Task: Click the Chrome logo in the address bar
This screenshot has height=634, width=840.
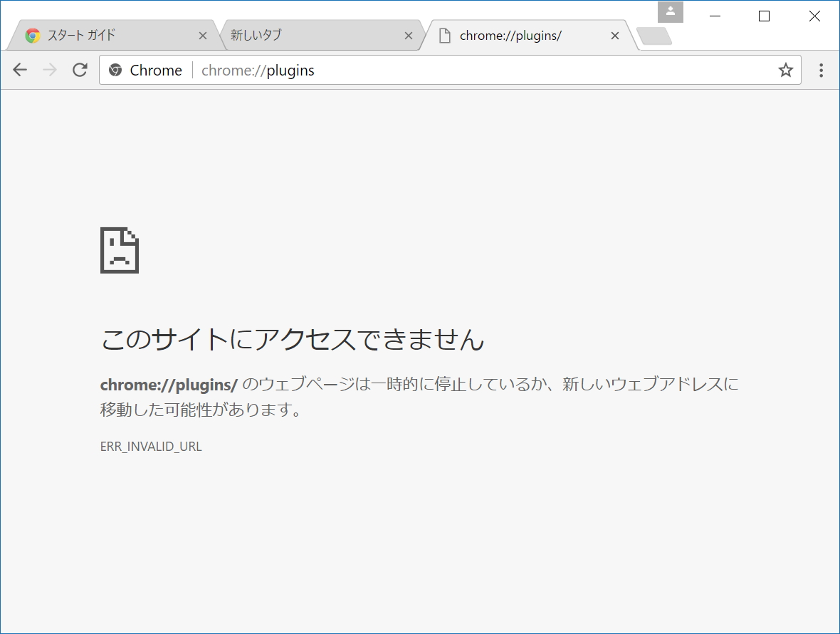Action: (x=115, y=70)
